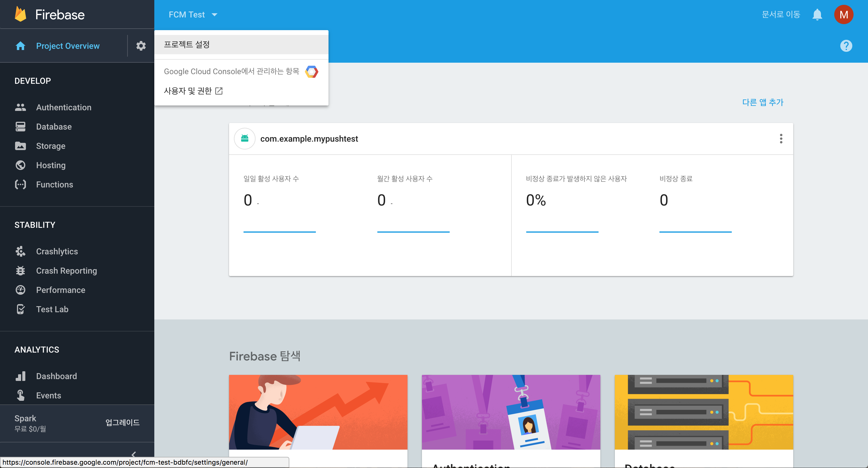Viewport: 868px width, 468px height.
Task: Click the Performance gauge icon
Action: pyautogui.click(x=20, y=290)
